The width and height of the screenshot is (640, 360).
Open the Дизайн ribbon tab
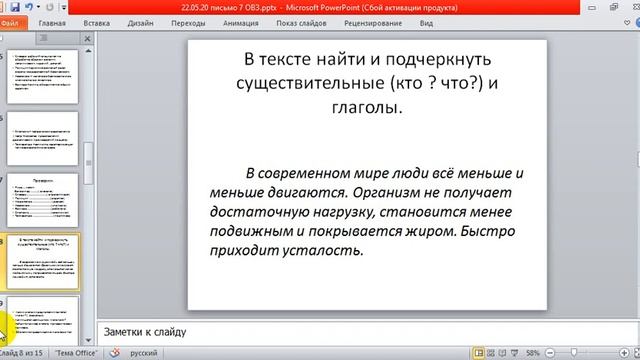[x=140, y=23]
